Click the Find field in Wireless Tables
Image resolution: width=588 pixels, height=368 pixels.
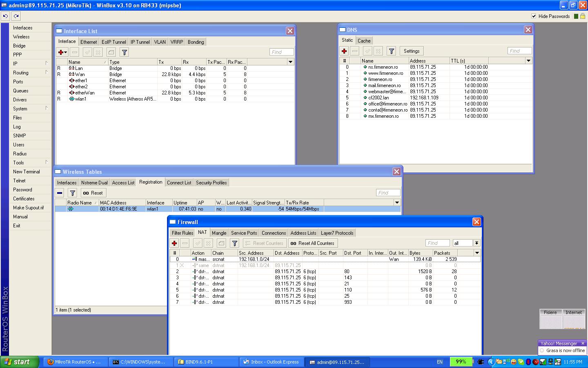point(388,193)
